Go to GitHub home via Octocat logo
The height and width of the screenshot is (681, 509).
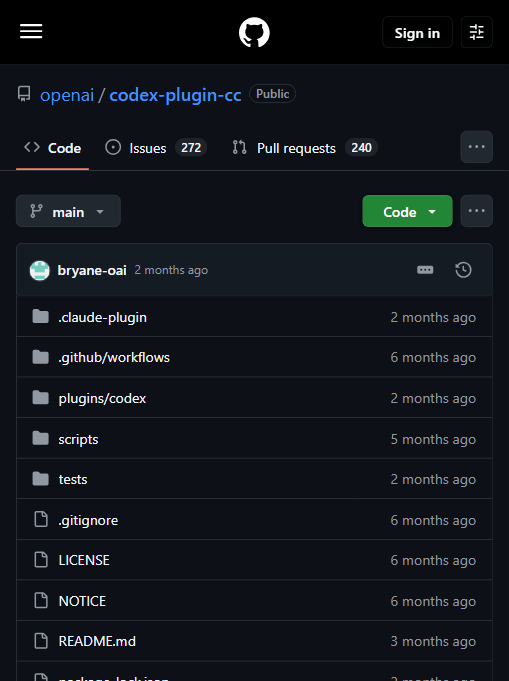coord(254,32)
